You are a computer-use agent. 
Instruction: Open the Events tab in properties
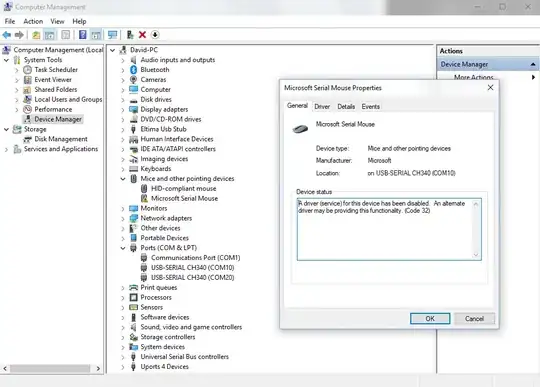coord(371,107)
